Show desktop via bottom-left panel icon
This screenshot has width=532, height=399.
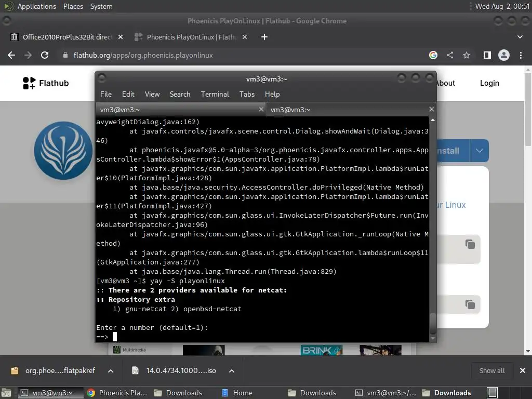pos(6,393)
